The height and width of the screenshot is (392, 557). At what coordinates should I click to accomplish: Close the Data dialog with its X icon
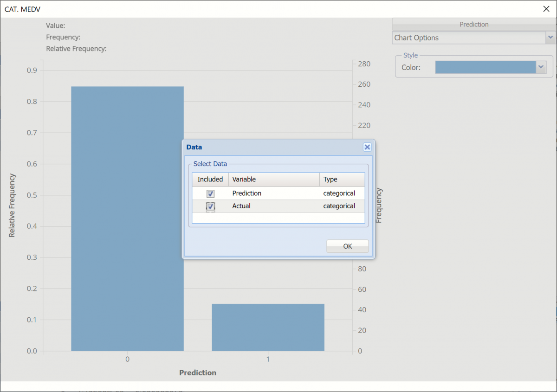tap(367, 147)
